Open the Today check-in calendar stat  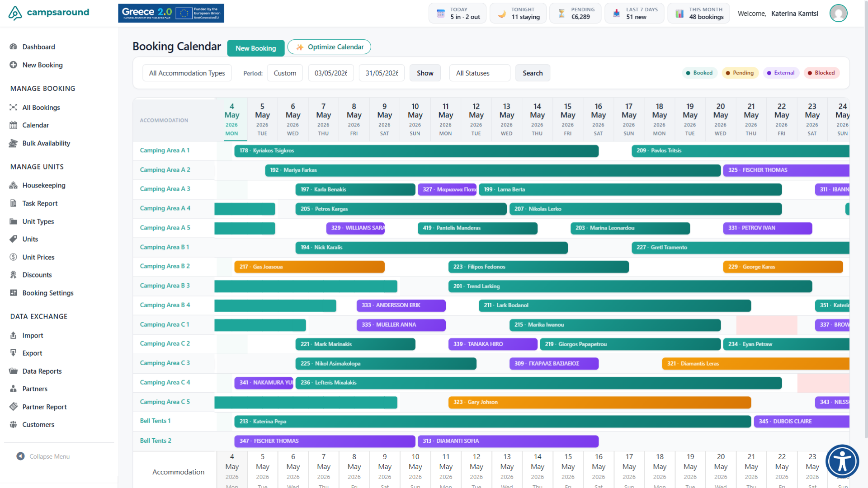click(458, 13)
